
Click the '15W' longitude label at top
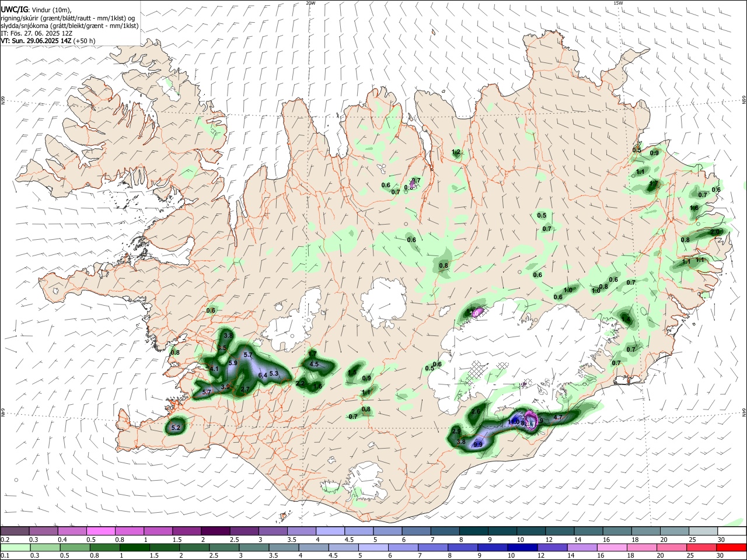point(618,3)
